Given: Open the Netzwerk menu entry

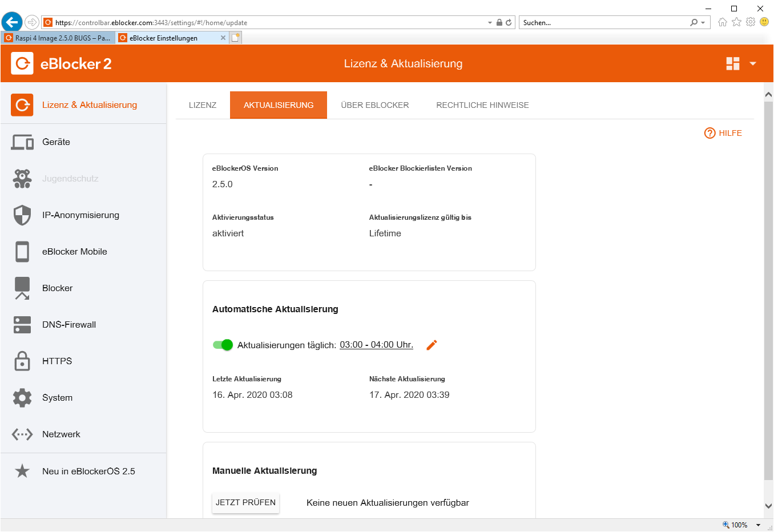Looking at the screenshot, I should coord(83,434).
